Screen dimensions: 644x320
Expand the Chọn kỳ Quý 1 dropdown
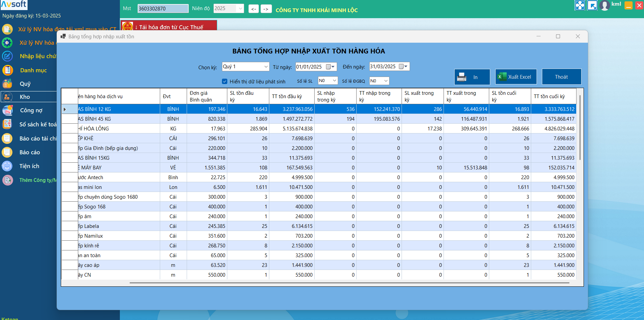(x=266, y=67)
